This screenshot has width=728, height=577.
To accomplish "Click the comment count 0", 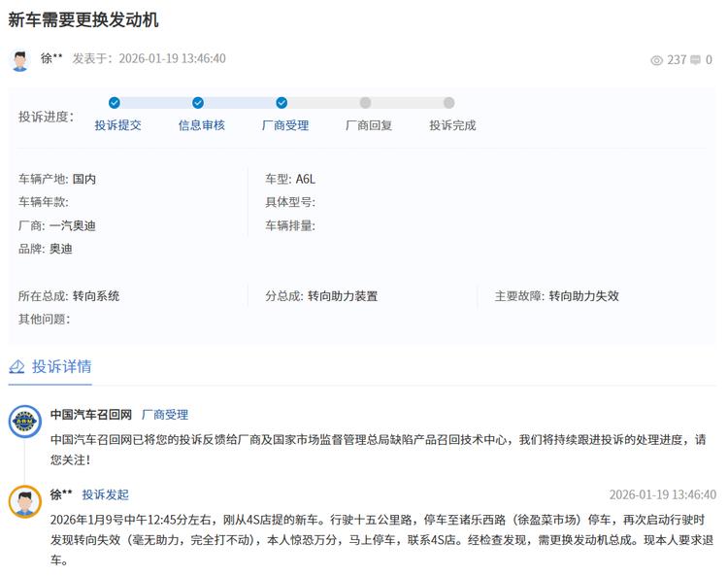I will click(709, 60).
